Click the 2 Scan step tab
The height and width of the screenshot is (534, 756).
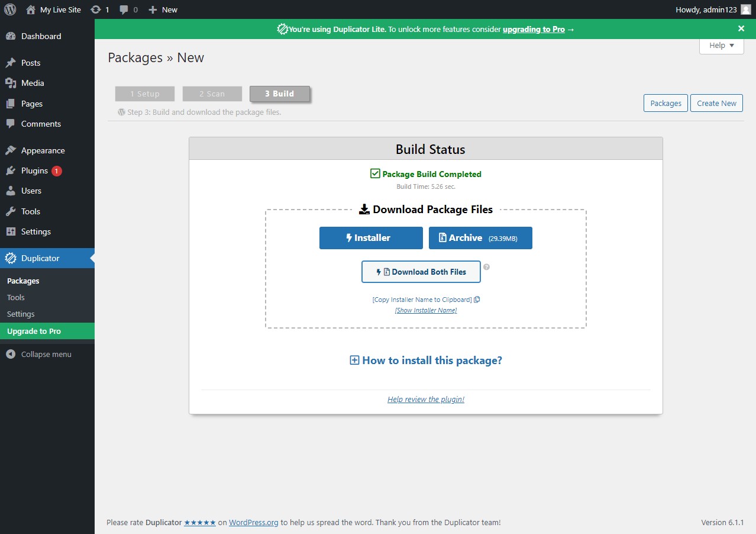[x=212, y=94]
